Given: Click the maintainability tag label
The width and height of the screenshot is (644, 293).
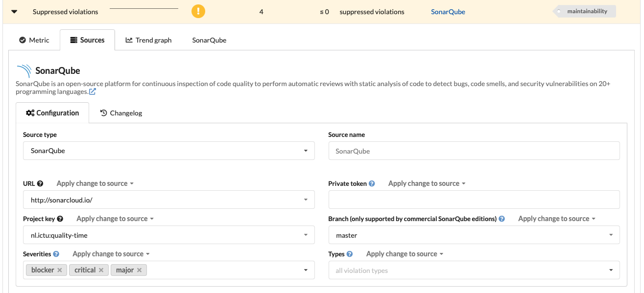Looking at the screenshot, I should pos(584,11).
